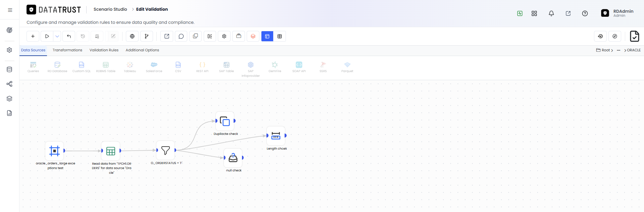The width and height of the screenshot is (644, 212).
Task: Click the document checkmark save icon
Action: (634, 36)
